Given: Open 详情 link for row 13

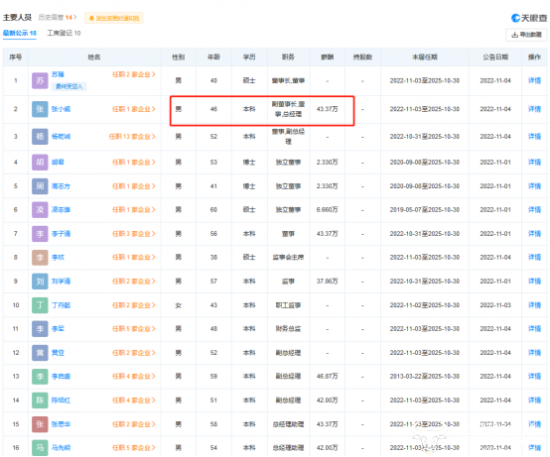Looking at the screenshot, I should 534,376.
